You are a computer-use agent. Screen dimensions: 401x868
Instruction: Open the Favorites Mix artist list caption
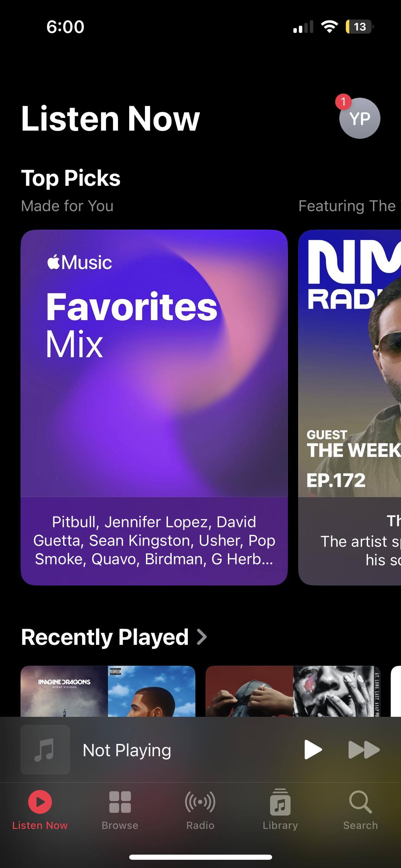click(x=154, y=540)
